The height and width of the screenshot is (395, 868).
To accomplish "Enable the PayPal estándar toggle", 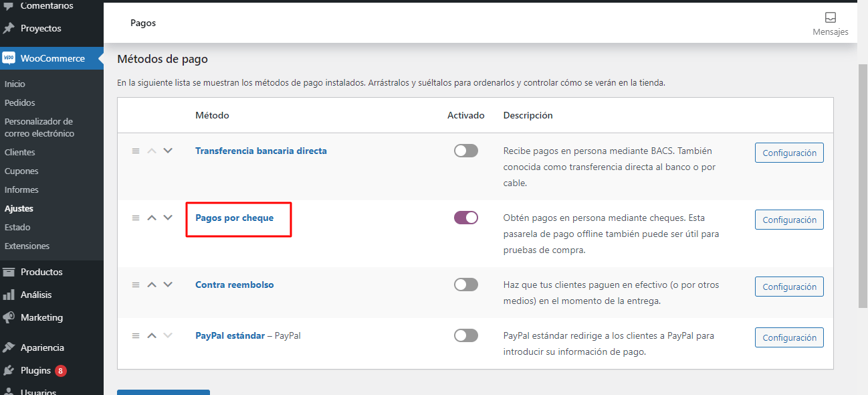I will tap(466, 335).
